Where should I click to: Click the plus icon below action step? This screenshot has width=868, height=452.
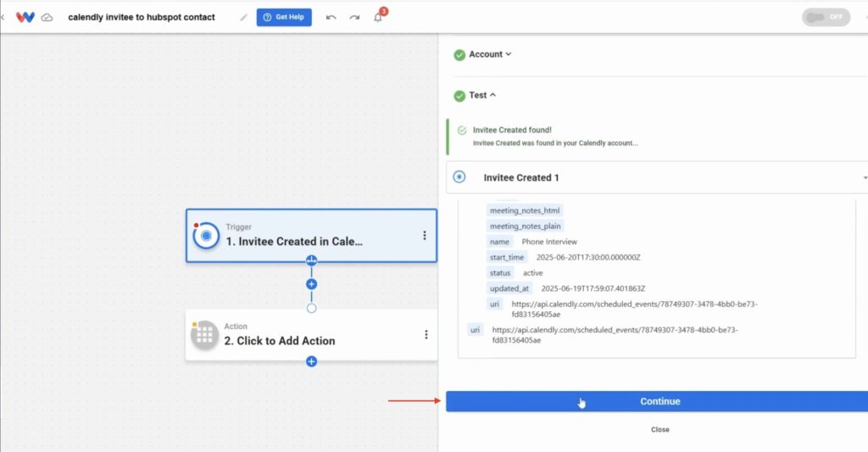pos(311,362)
